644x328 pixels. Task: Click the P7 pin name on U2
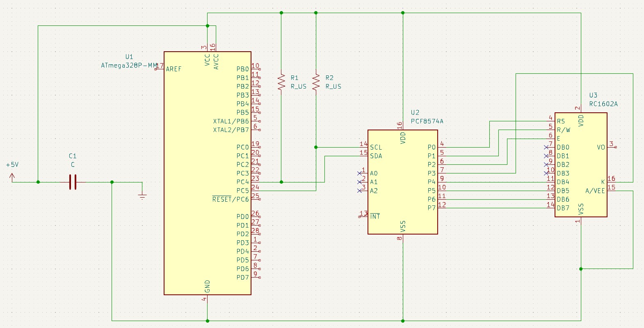pyautogui.click(x=432, y=208)
